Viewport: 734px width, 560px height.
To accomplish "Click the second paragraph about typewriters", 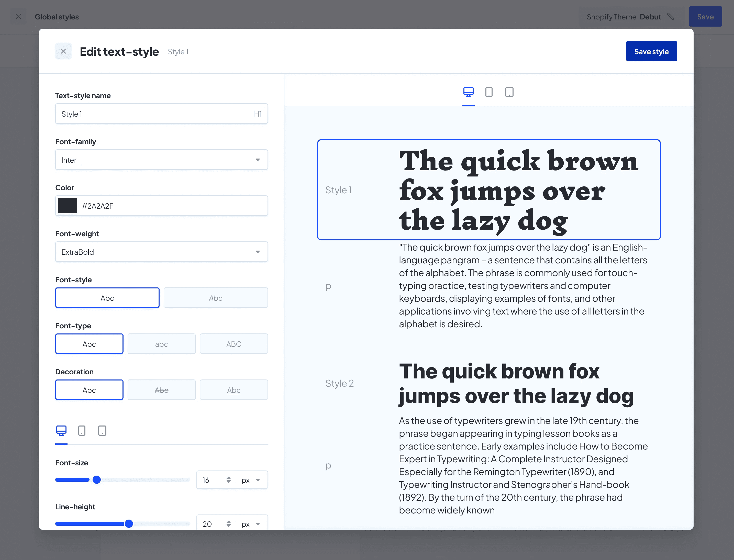I will (523, 465).
